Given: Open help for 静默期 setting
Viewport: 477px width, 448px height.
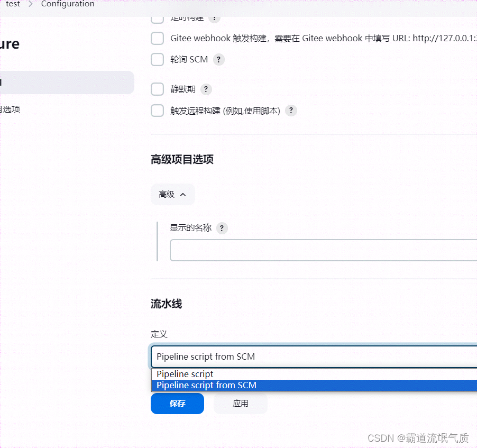Looking at the screenshot, I should [206, 89].
